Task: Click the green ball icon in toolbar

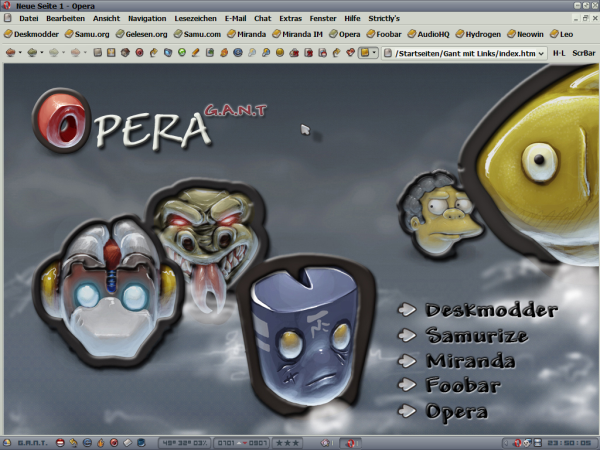Action: tap(182, 53)
